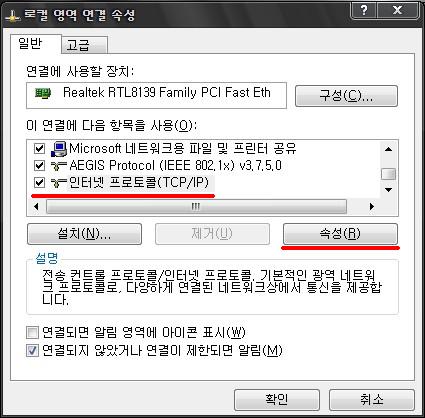Click the connection icon in title bar
Screen dimensions: 425x418
pos(13,16)
